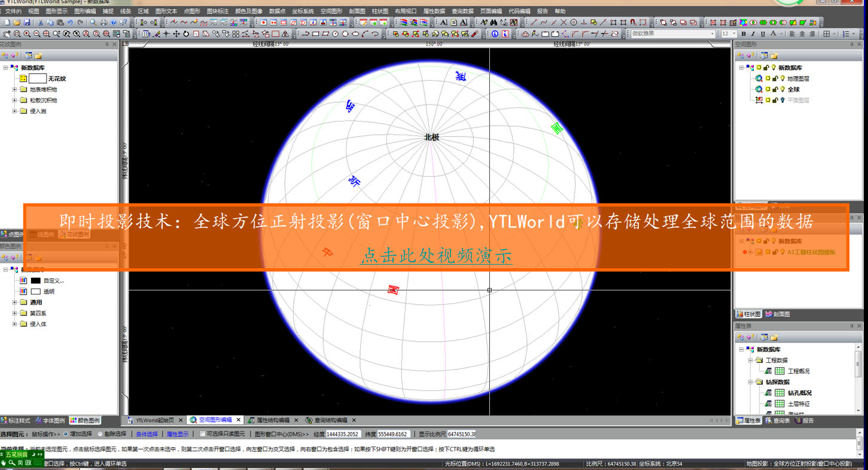This screenshot has height=470, width=868.
Task: Click the mirror triangle tool icon
Action: click(x=285, y=34)
